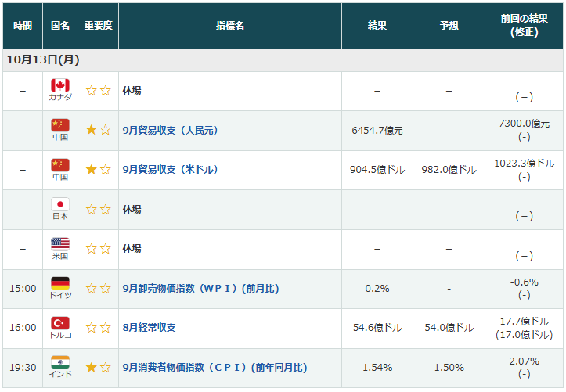Click the 重要度 column header
Screen dimensions: 566x392
[98, 26]
